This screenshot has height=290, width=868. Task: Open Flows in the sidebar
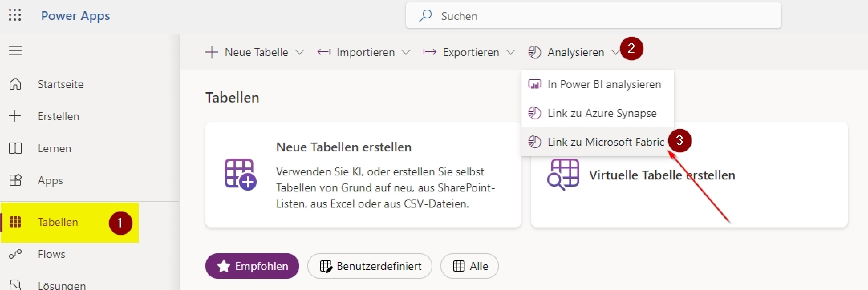tap(52, 254)
